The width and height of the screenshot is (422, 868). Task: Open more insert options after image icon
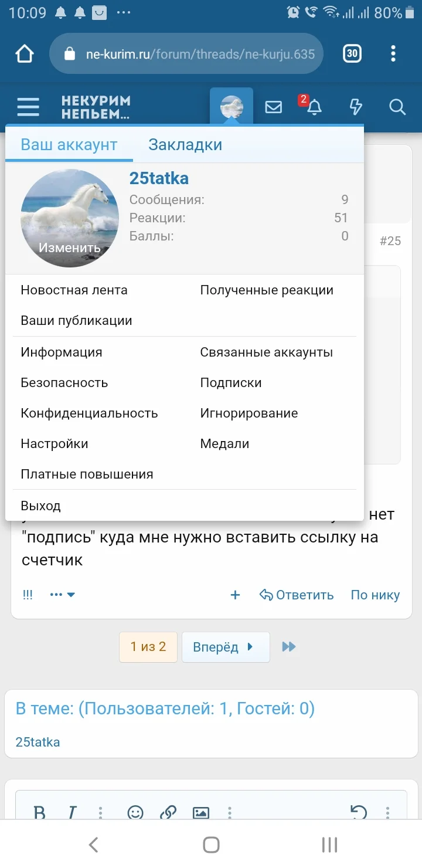[x=229, y=812]
